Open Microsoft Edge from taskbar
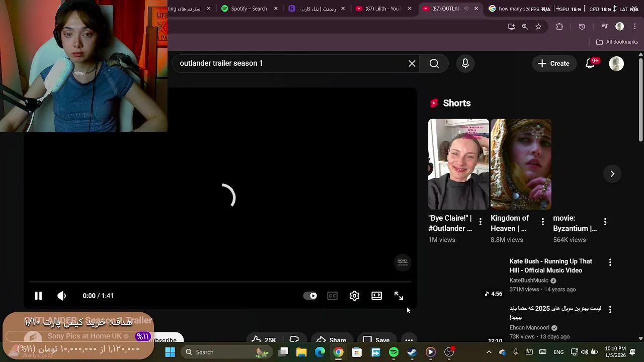Screen dimensions: 644x362 (320, 352)
